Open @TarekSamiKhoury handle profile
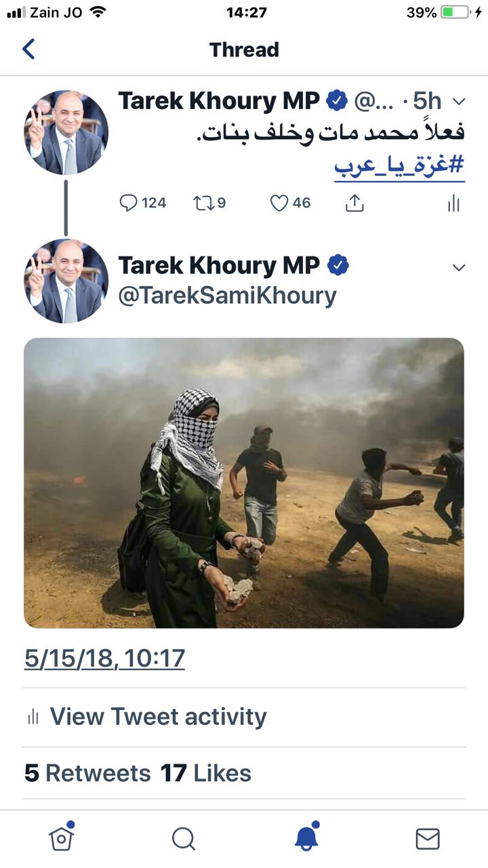 pos(227,296)
